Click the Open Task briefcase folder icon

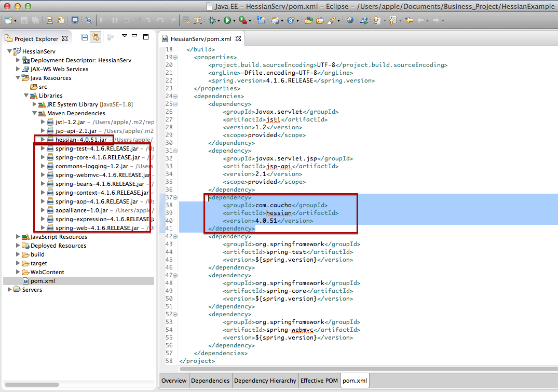click(x=320, y=20)
